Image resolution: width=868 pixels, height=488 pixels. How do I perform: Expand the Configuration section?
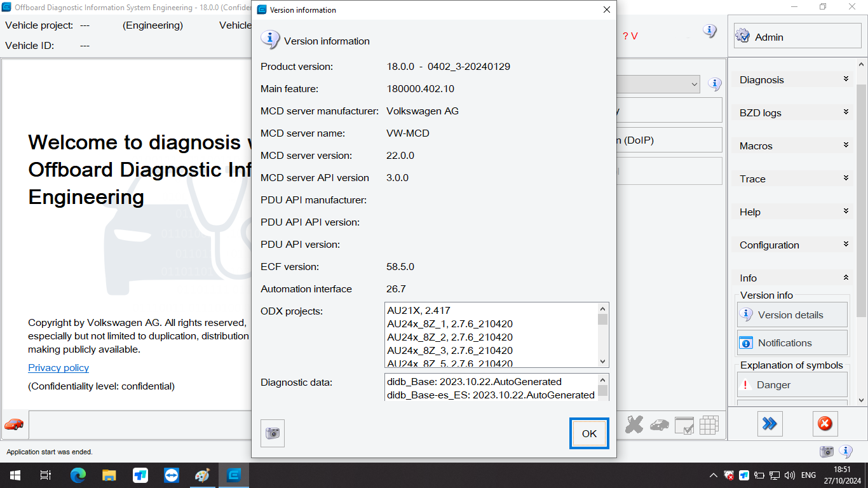click(x=792, y=245)
